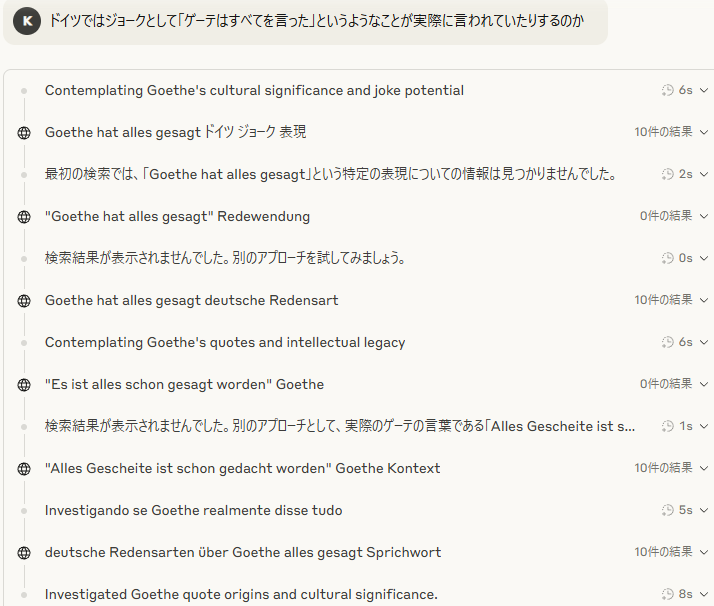This screenshot has width=714, height=606.
Task: Click clock icon on first 6s thinking step
Action: (668, 90)
